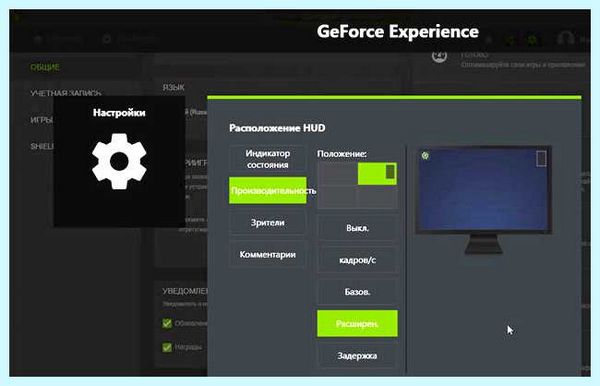Choose the кадров/с overlay option
This screenshot has height=386, width=600.
[357, 260]
